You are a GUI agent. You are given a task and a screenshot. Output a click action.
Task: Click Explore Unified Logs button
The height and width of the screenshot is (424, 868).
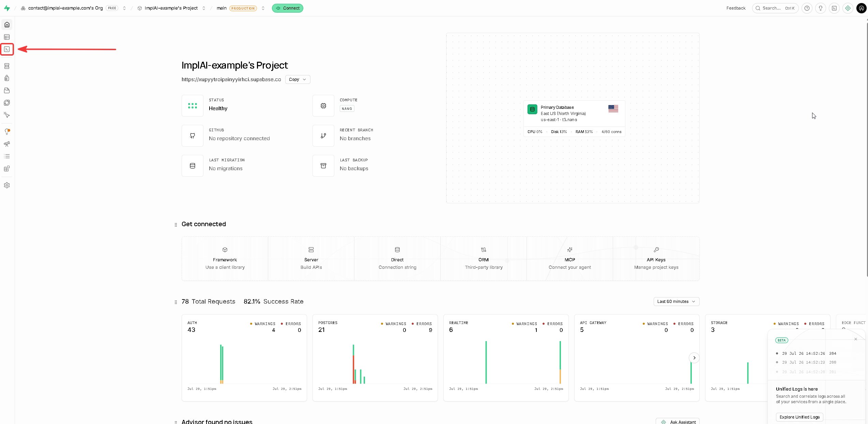pos(800,417)
